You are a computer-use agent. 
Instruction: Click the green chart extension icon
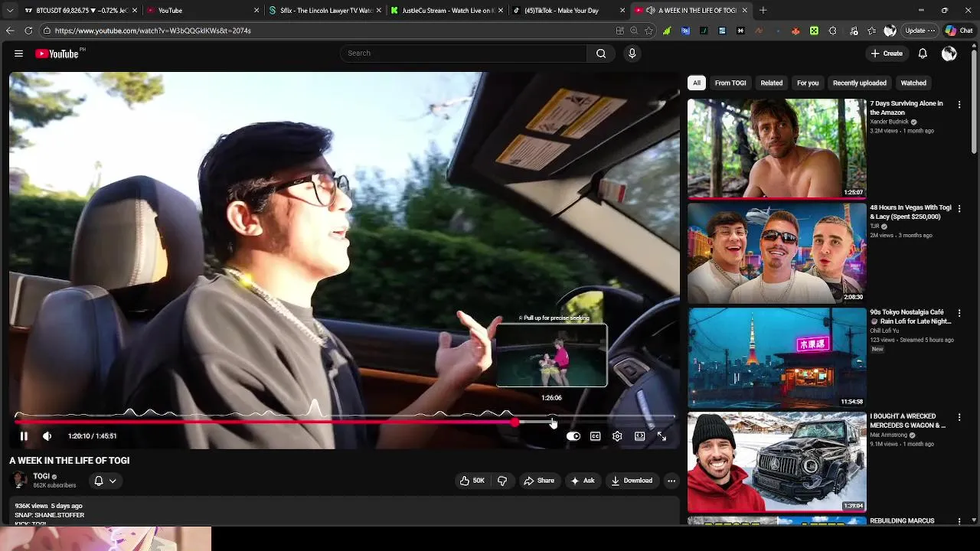pyautogui.click(x=667, y=31)
